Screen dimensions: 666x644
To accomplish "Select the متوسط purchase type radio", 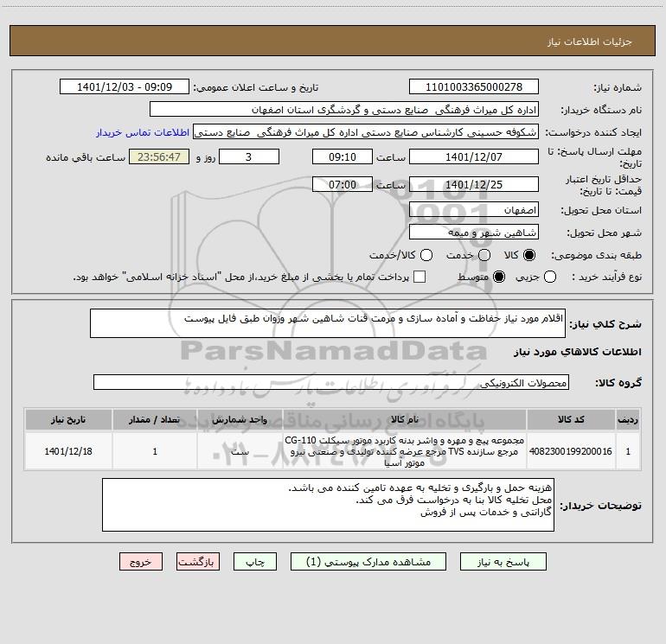I will 499,277.
